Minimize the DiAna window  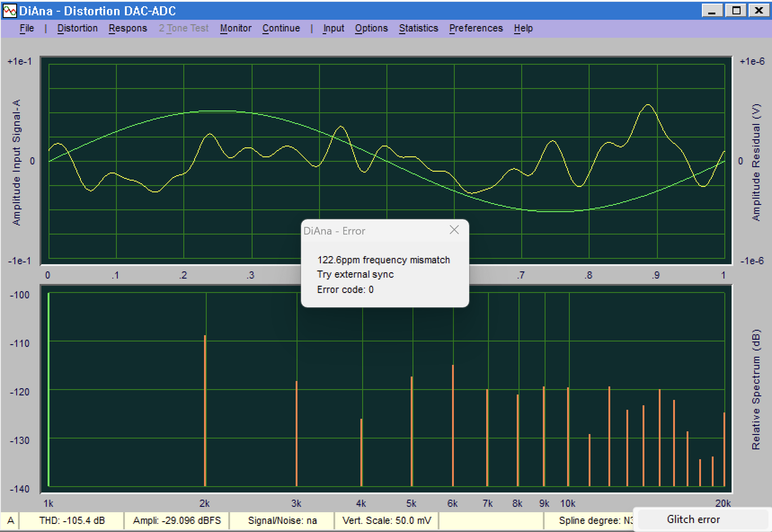pos(712,11)
